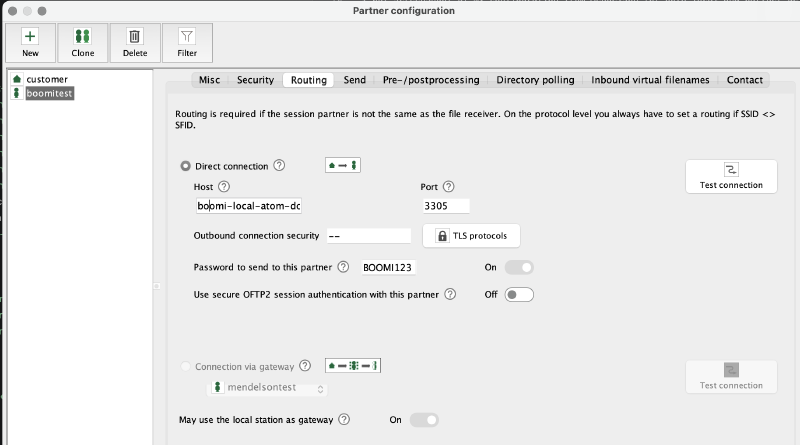Show help for partner password
Screen dimensions: 800x445
click(343, 266)
